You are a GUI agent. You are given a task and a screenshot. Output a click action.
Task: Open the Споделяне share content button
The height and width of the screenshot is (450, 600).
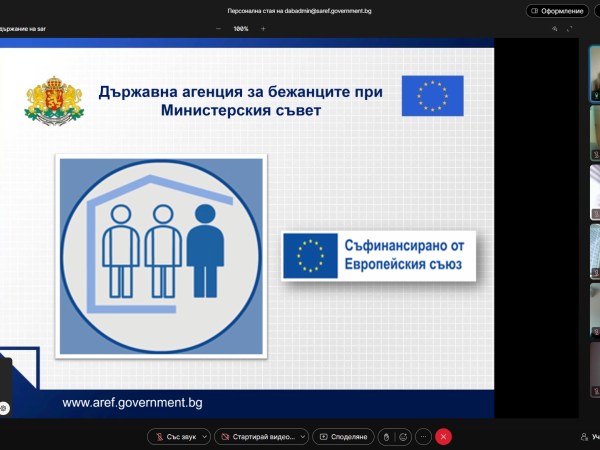coord(343,437)
